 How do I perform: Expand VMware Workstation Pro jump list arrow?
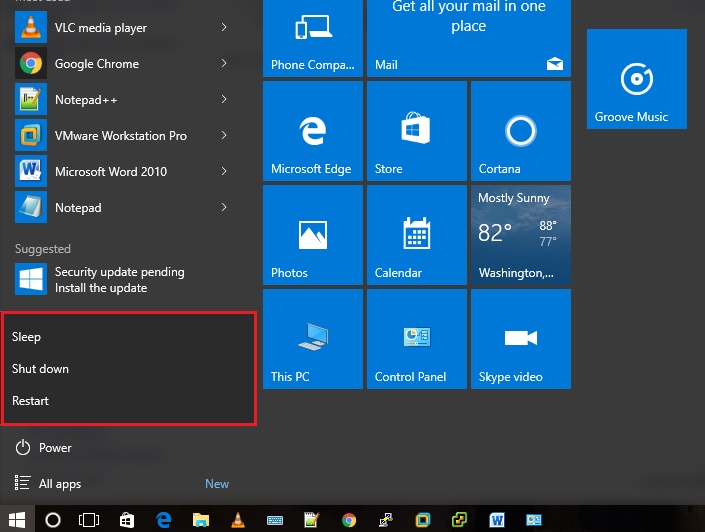[x=224, y=135]
